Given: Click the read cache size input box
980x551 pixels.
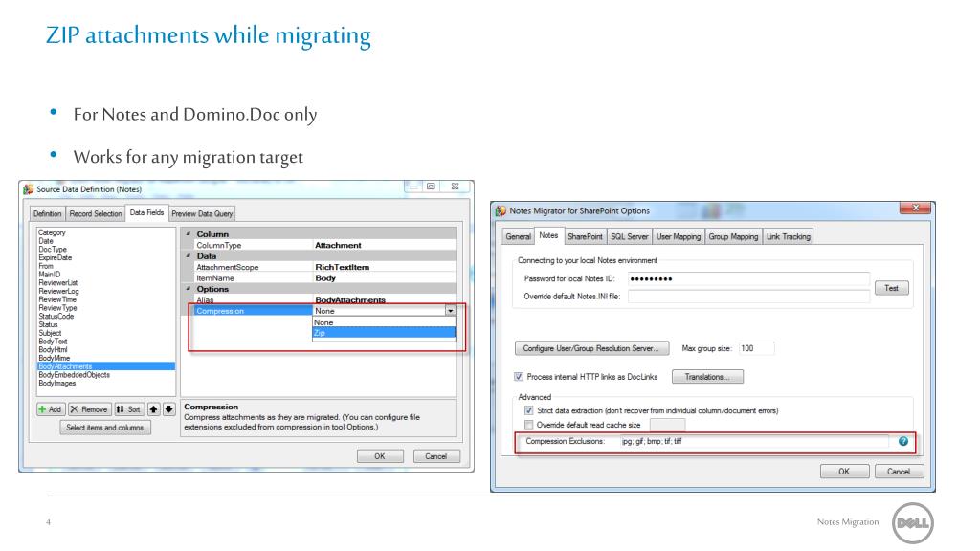Looking at the screenshot, I should (x=667, y=425).
